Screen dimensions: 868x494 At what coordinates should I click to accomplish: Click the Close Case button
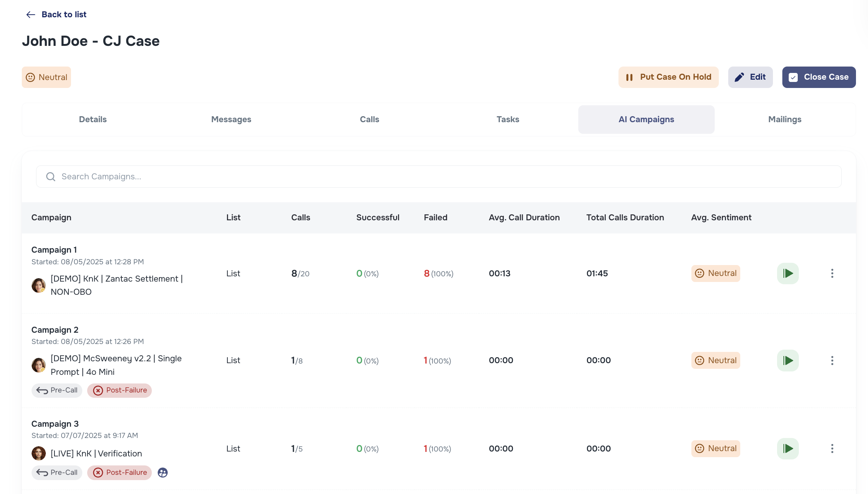coord(819,77)
